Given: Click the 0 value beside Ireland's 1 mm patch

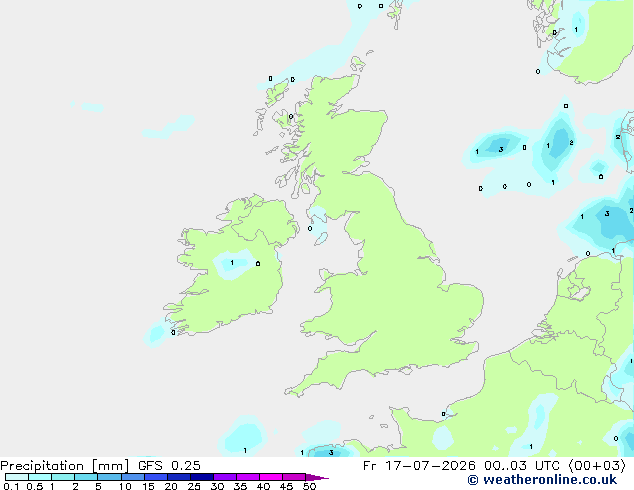Looking at the screenshot, I should (258, 264).
